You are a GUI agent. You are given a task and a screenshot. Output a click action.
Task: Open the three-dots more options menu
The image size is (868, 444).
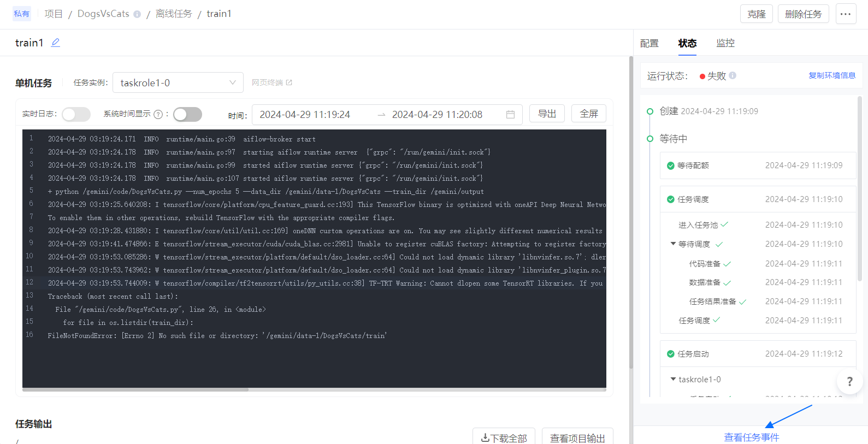[x=845, y=14]
